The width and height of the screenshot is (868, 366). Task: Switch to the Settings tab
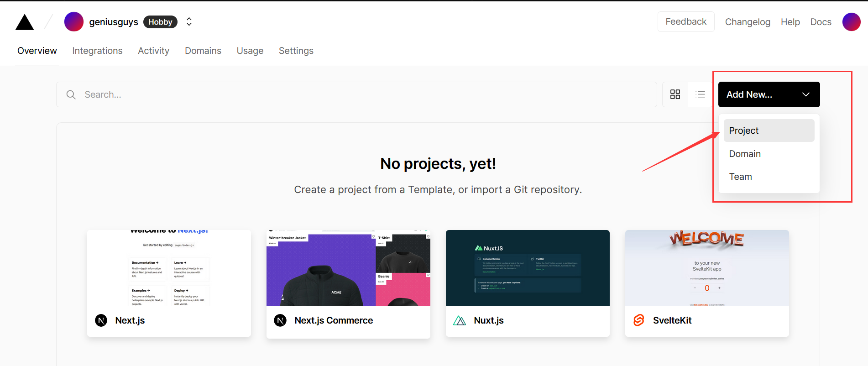(296, 51)
